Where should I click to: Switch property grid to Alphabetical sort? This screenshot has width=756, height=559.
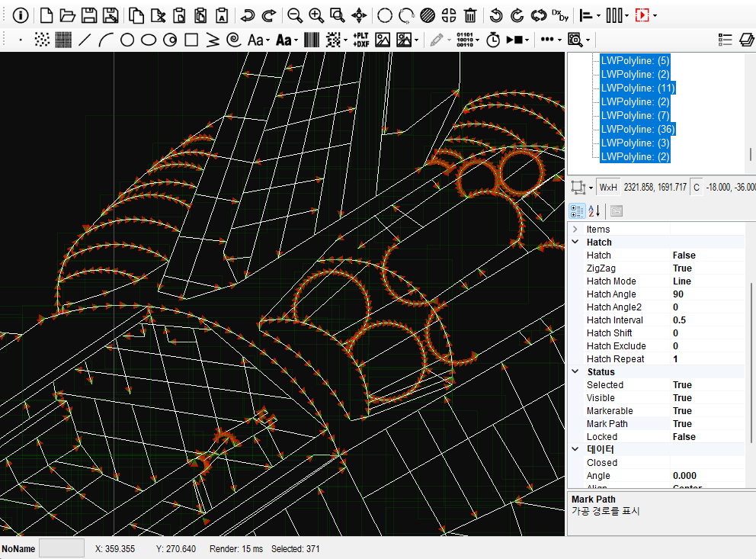595,210
